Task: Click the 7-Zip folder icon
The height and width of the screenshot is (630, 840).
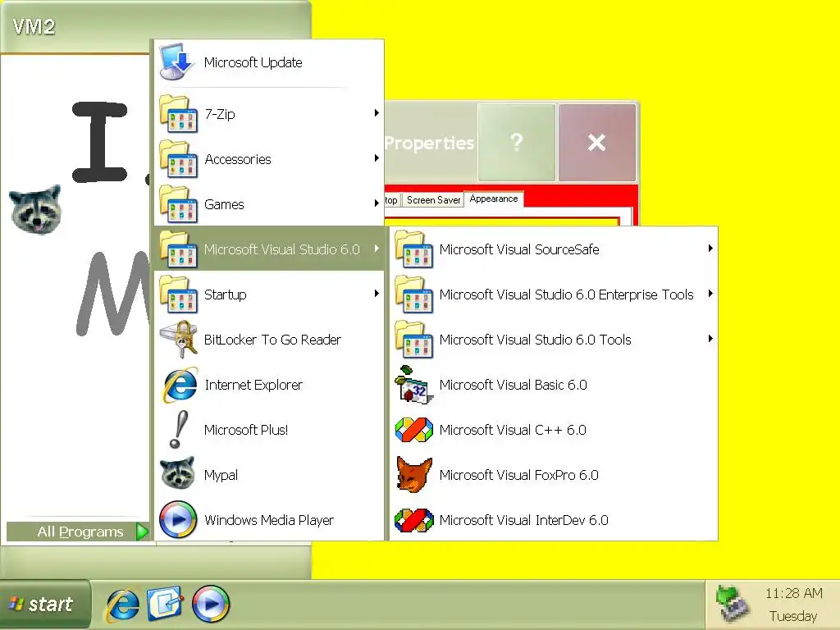Action: (178, 113)
